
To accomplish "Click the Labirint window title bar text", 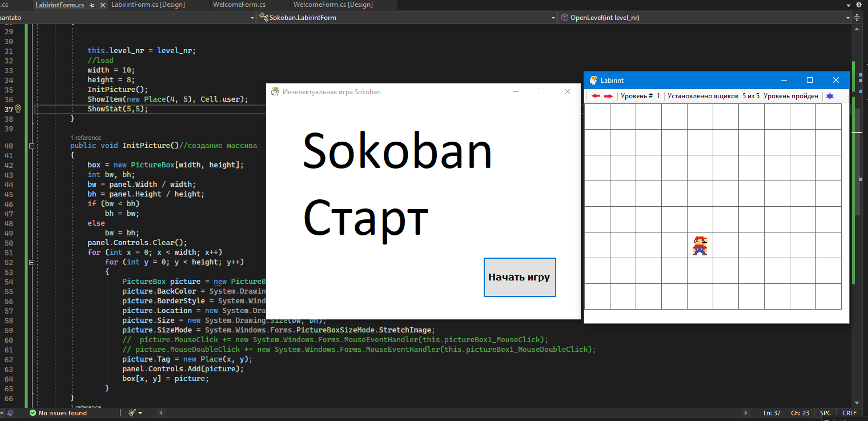I will coord(612,81).
